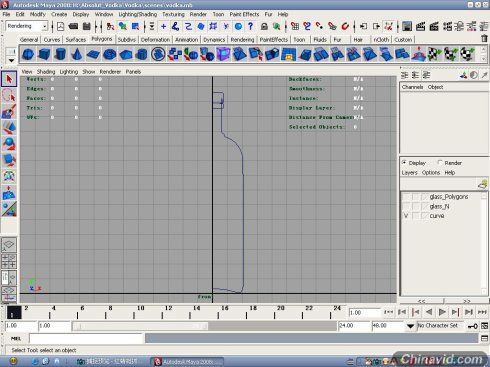Toggle visibility of glass_N layer

[406, 206]
